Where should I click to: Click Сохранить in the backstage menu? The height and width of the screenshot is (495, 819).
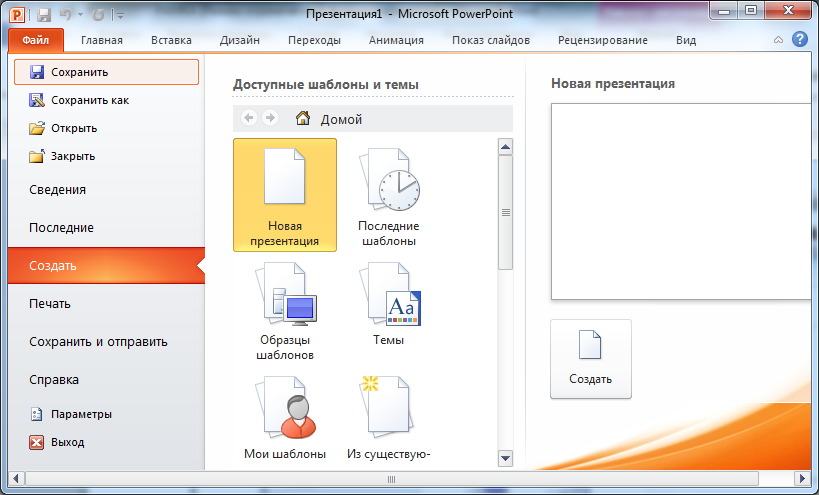[107, 72]
